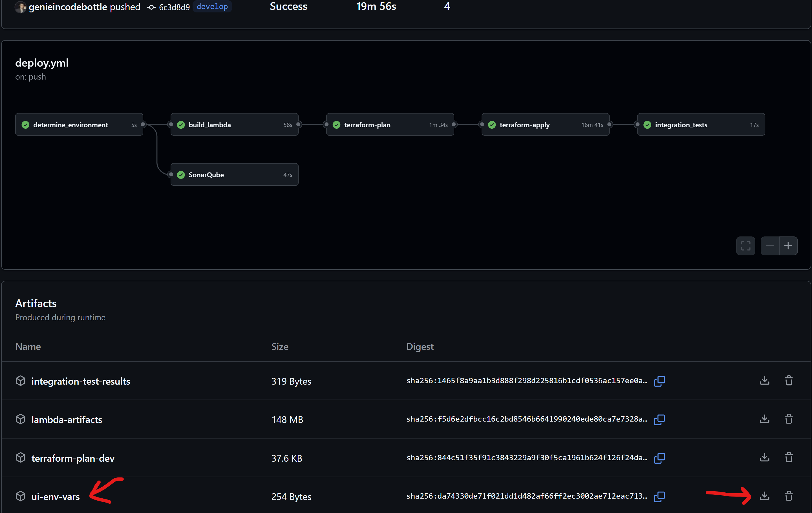Zoom out of the workflow graph
The width and height of the screenshot is (812, 513).
point(769,246)
